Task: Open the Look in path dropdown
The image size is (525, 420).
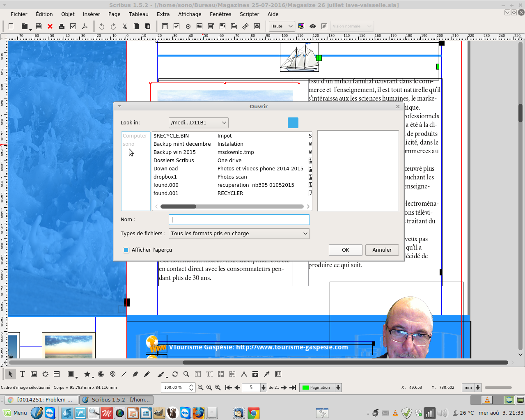Action: click(199, 123)
